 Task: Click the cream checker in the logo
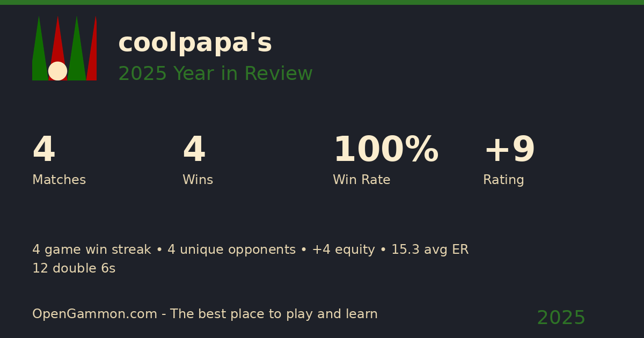click(57, 71)
